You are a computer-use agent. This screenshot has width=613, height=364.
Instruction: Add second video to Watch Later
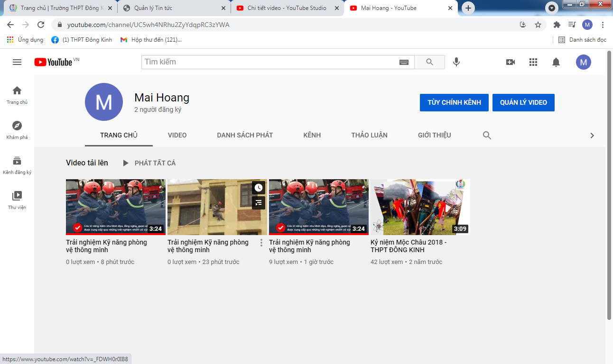pyautogui.click(x=258, y=188)
